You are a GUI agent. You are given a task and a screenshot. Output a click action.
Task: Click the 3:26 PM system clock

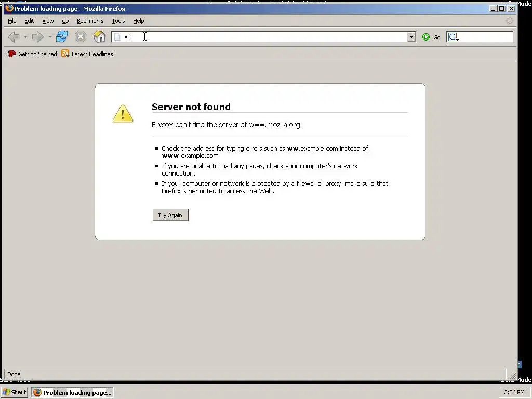(x=514, y=392)
